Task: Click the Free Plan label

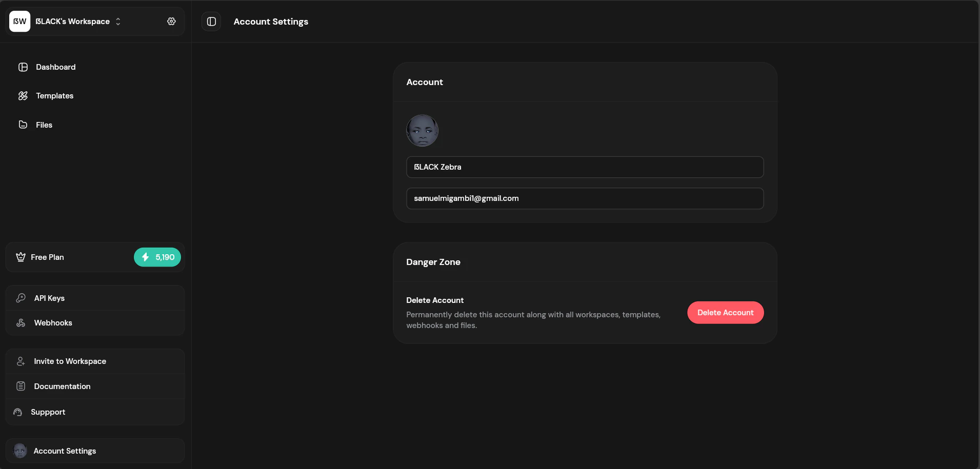Action: pyautogui.click(x=47, y=257)
